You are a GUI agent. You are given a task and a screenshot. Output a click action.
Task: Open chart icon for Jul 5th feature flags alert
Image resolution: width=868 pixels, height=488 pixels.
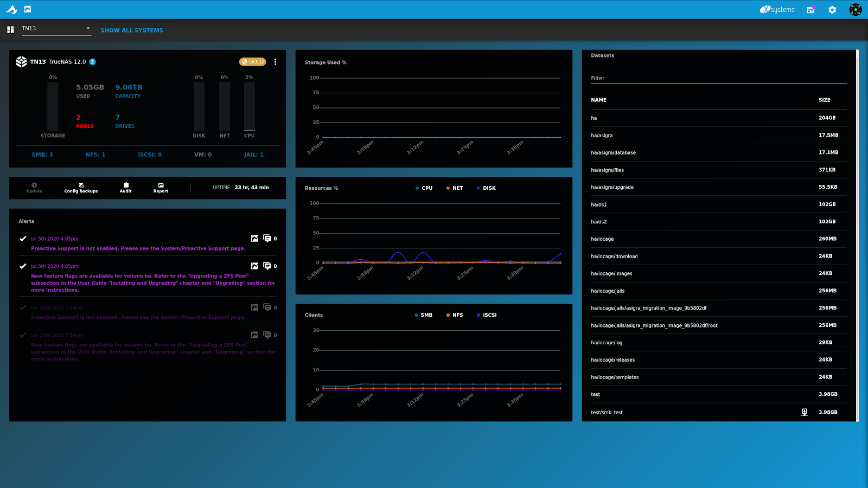[x=254, y=266]
